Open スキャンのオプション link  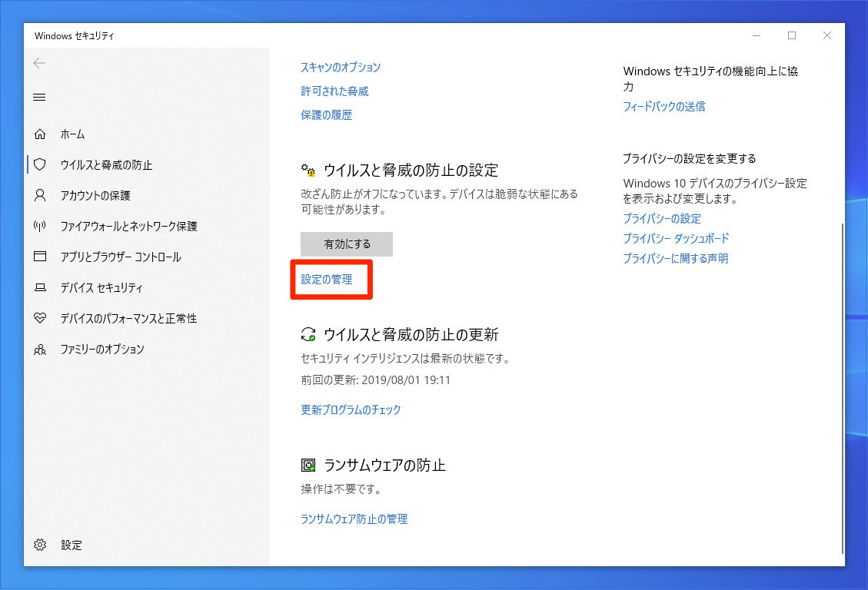(x=341, y=68)
